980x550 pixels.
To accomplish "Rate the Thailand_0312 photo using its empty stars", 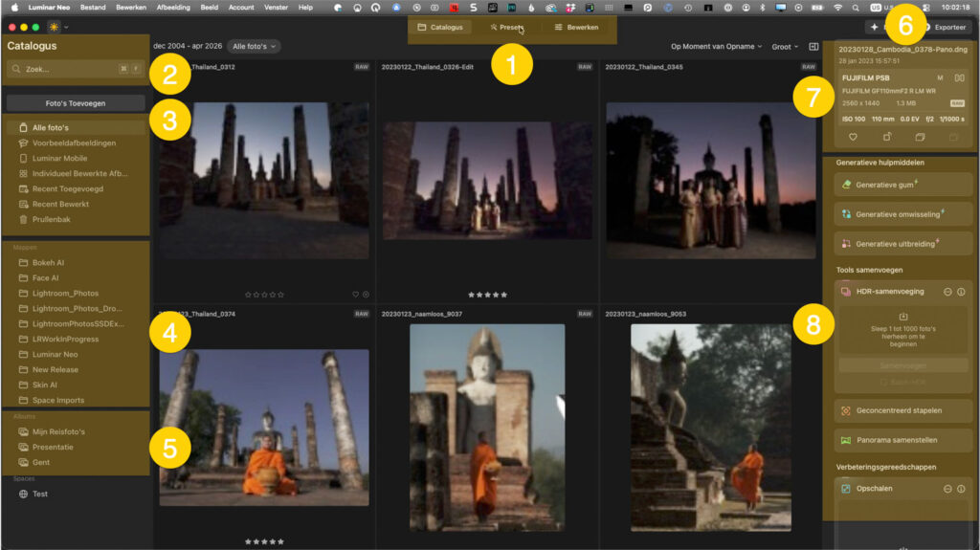I will tap(264, 295).
